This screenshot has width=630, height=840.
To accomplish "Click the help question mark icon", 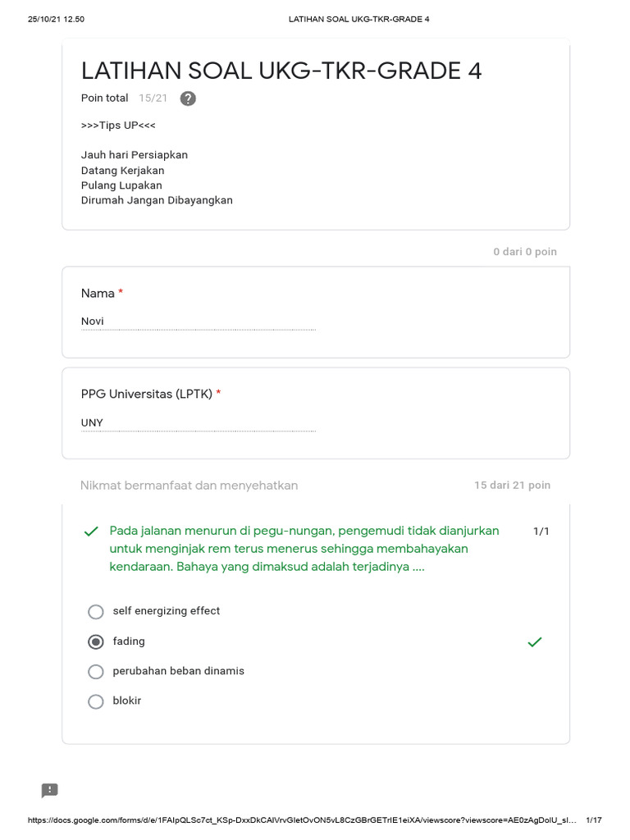I will pyautogui.click(x=188, y=98).
